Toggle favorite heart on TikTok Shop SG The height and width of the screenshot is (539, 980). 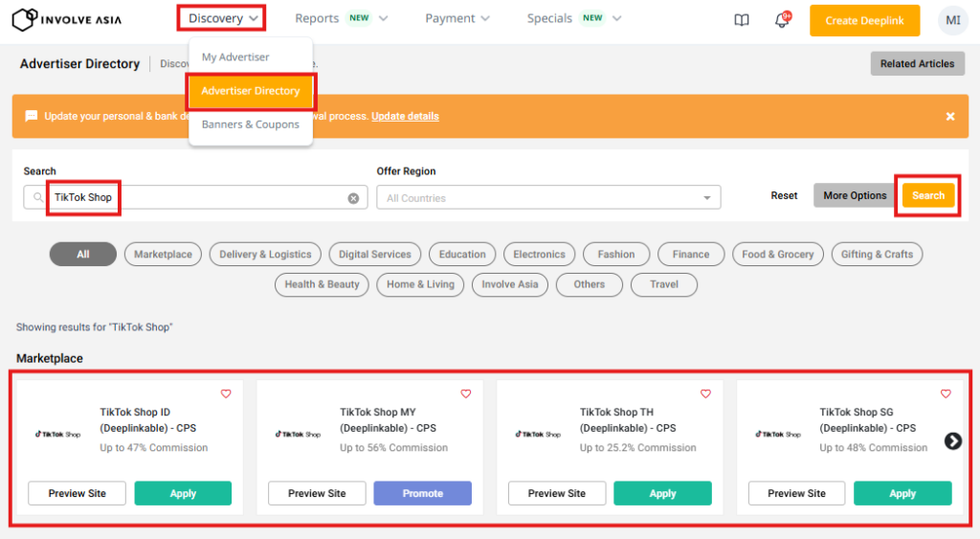(946, 393)
